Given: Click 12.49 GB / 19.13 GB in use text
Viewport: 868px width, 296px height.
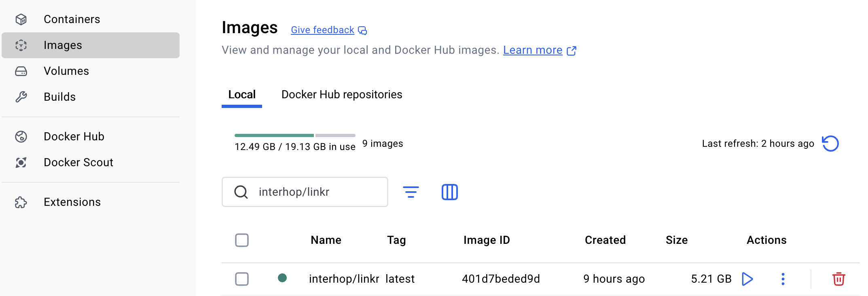Looking at the screenshot, I should pyautogui.click(x=295, y=147).
